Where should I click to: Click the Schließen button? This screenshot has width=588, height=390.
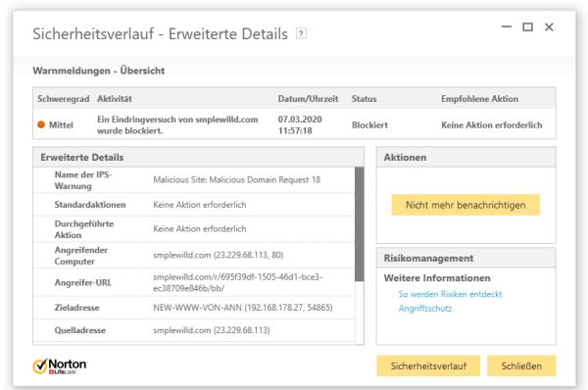coord(521,366)
